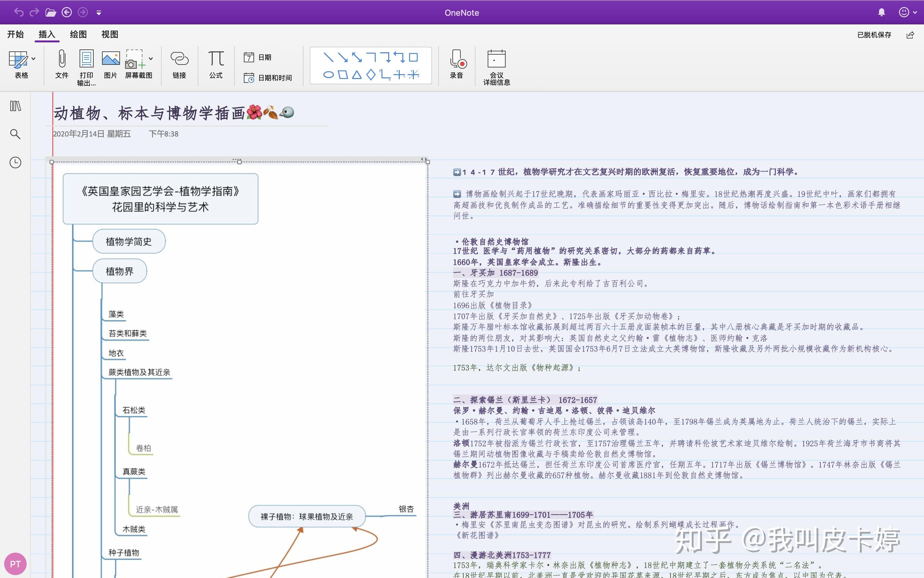Select the elbow connector line shape

click(x=371, y=57)
